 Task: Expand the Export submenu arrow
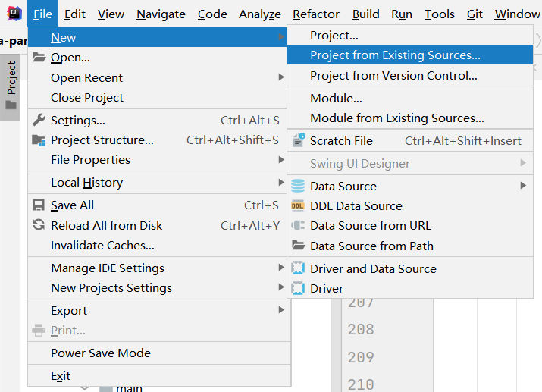point(281,310)
